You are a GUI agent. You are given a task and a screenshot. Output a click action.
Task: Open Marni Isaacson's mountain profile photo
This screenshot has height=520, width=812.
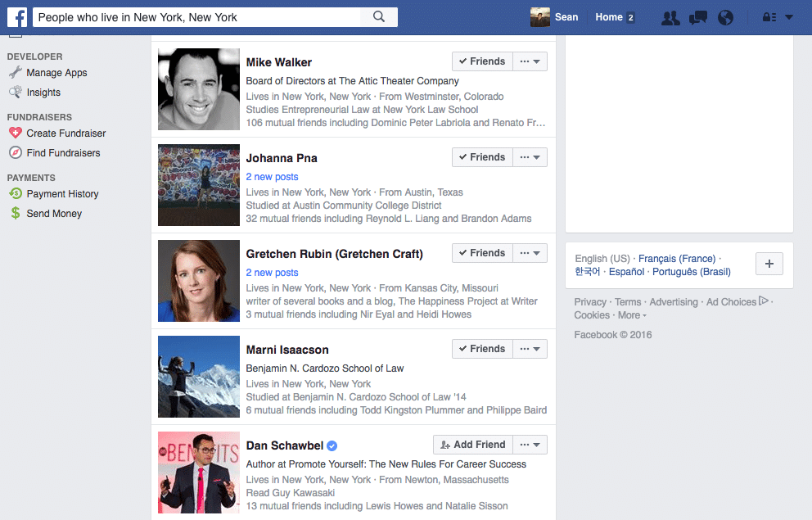[199, 377]
